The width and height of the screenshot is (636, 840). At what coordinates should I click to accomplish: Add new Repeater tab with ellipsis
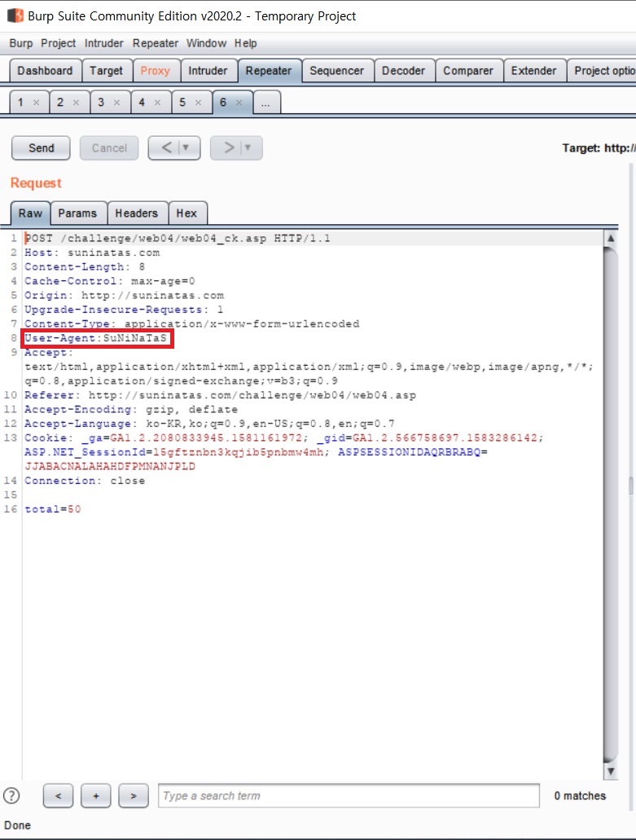point(266,103)
